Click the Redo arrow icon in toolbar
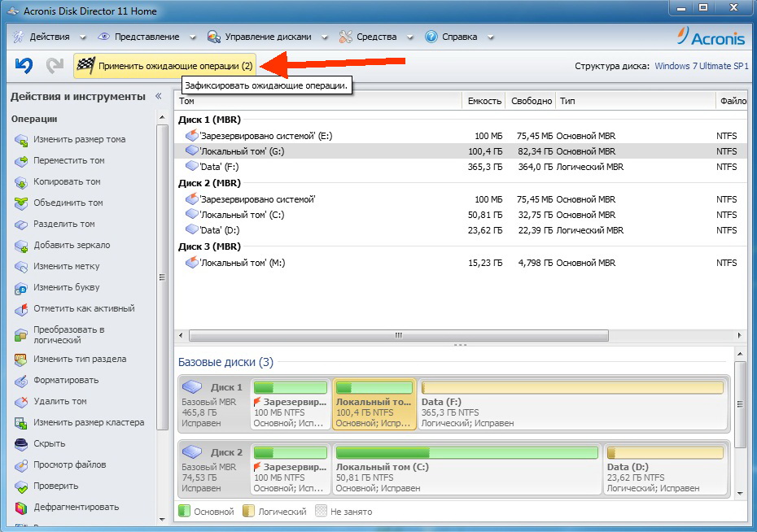This screenshot has height=532, width=757. 55,65
